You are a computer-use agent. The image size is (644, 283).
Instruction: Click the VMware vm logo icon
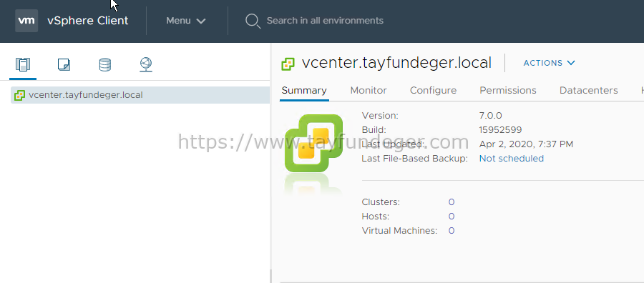(26, 21)
